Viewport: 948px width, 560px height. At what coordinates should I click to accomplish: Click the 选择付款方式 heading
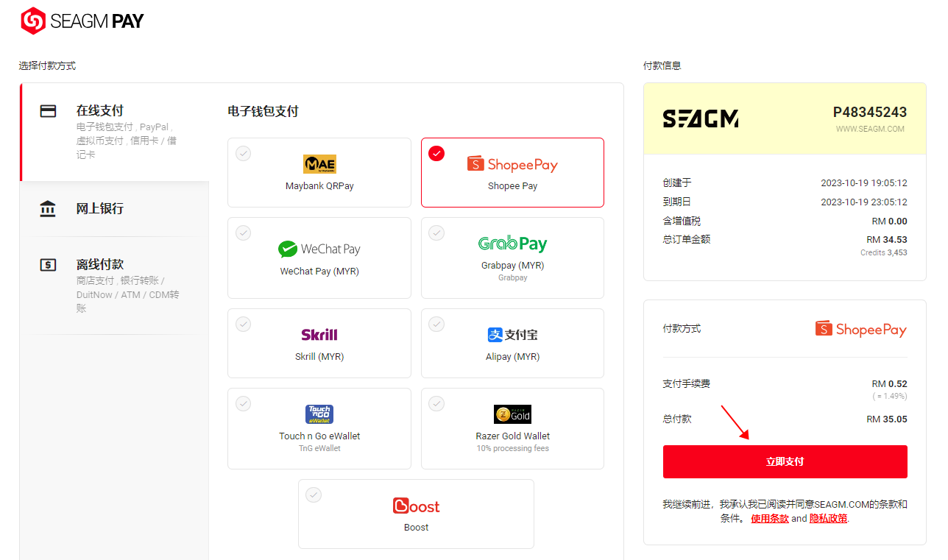(47, 65)
